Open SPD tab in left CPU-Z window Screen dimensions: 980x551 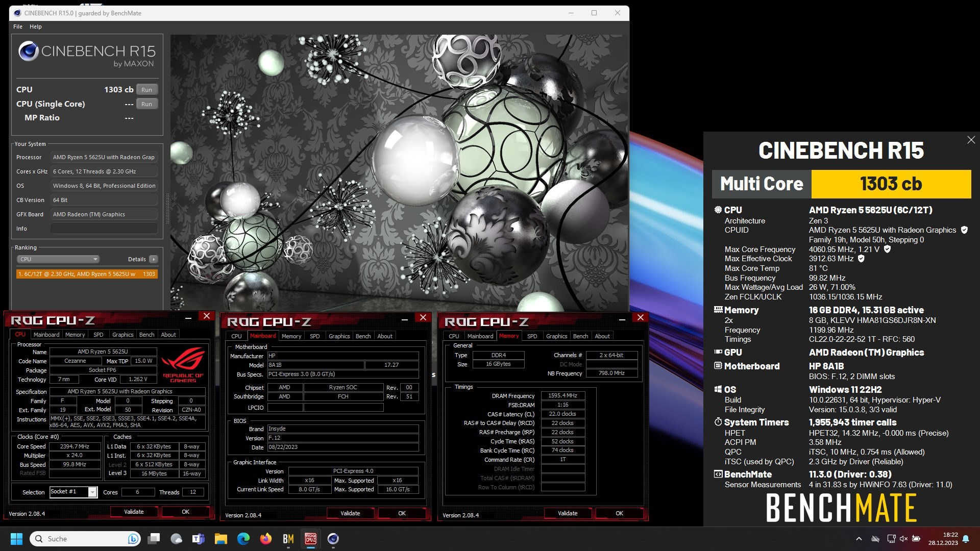pyautogui.click(x=98, y=335)
